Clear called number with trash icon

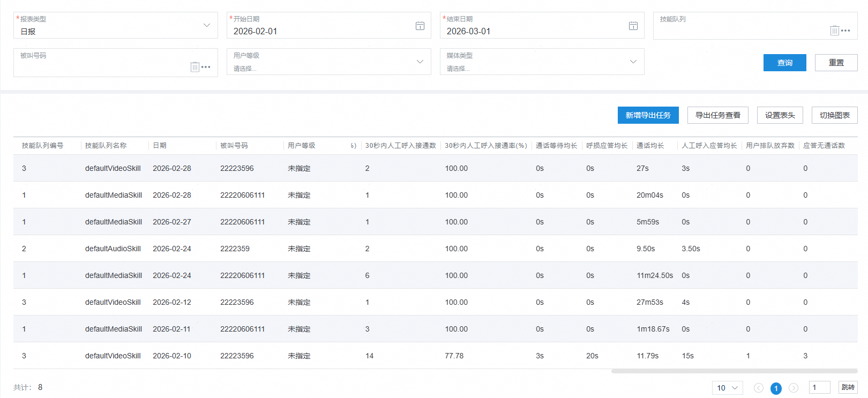[x=195, y=67]
